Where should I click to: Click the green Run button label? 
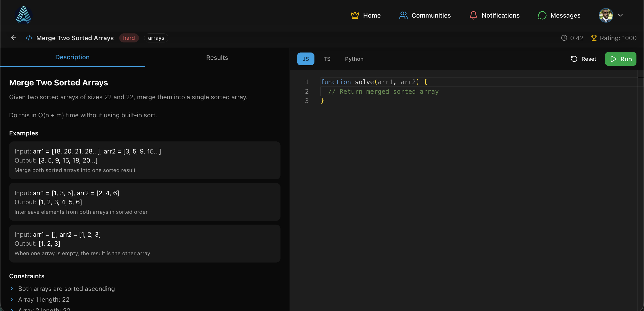[x=626, y=59]
